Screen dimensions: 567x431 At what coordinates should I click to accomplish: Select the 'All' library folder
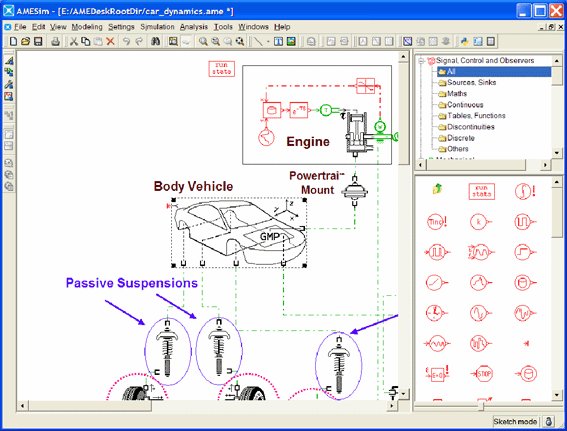point(494,72)
